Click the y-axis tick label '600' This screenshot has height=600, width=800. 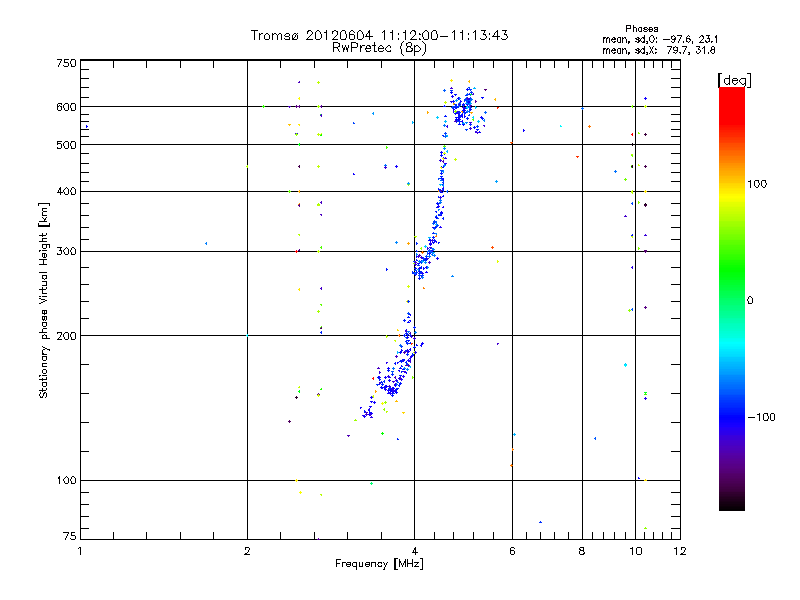(66, 107)
